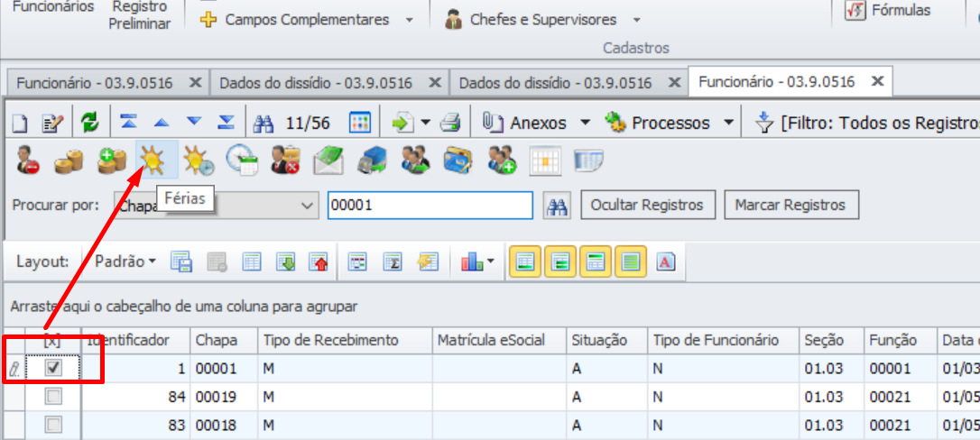Refresh records with green arrows icon

[x=90, y=123]
